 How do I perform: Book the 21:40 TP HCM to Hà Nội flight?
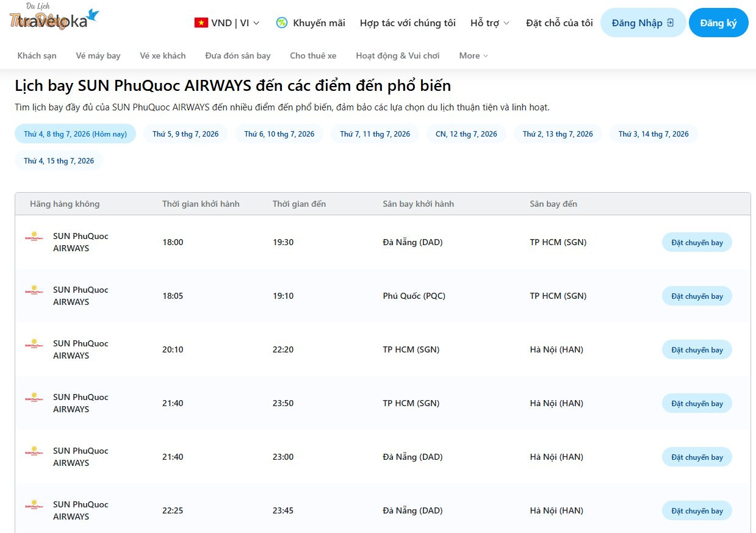pos(697,403)
